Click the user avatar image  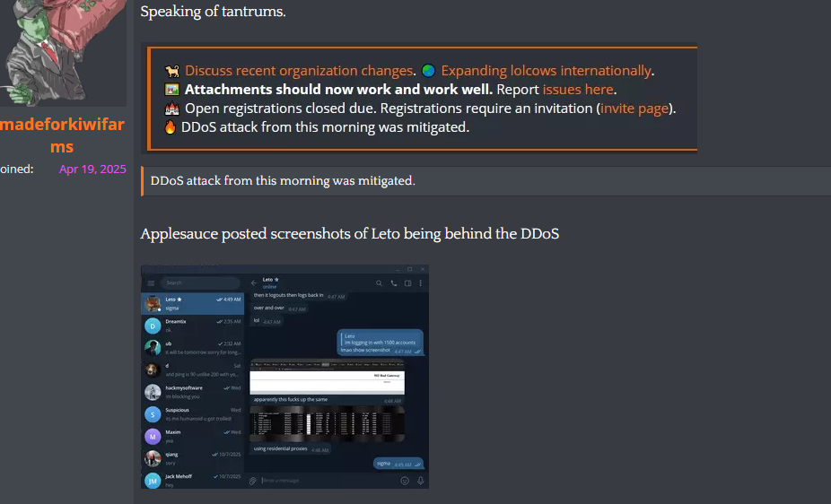pyautogui.click(x=63, y=53)
